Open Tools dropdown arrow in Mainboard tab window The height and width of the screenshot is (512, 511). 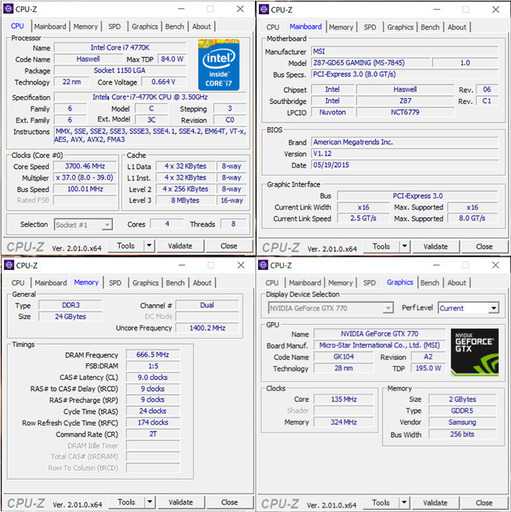pyautogui.click(x=404, y=247)
